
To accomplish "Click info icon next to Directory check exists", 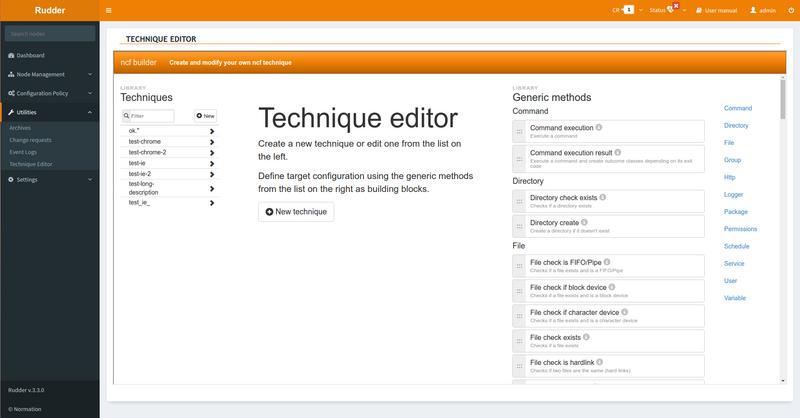I will tap(603, 198).
